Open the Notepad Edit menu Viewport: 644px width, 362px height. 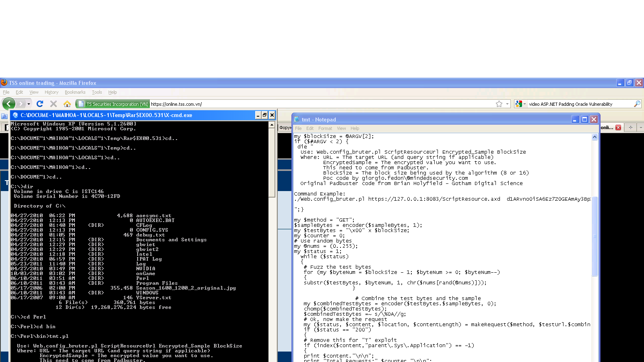coord(310,128)
